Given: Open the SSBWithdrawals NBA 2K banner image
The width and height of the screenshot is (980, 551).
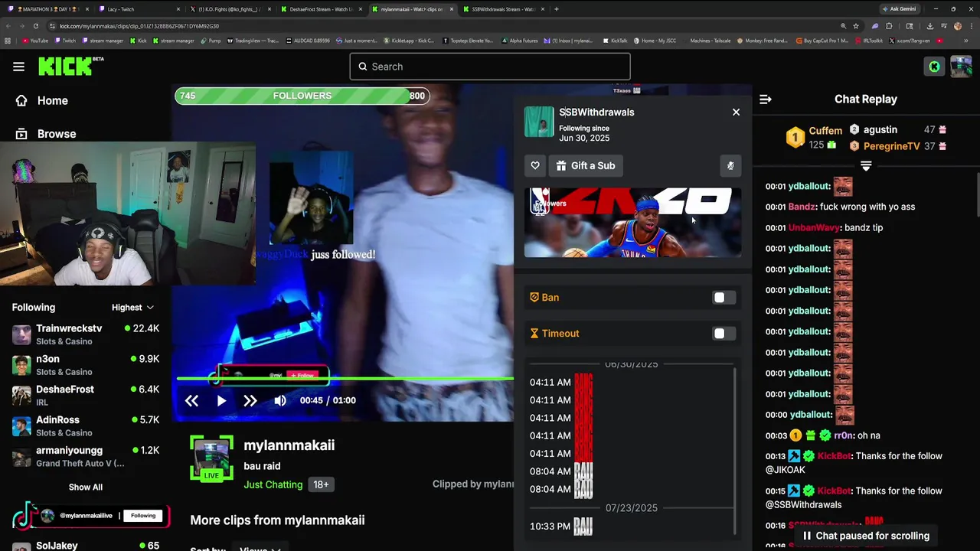Looking at the screenshot, I should (x=632, y=223).
